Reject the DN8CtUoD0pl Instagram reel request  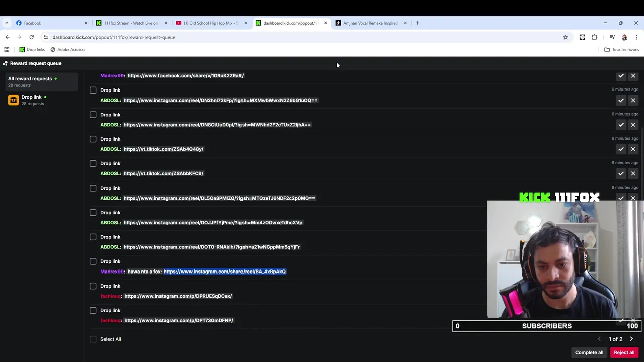pyautogui.click(x=633, y=125)
